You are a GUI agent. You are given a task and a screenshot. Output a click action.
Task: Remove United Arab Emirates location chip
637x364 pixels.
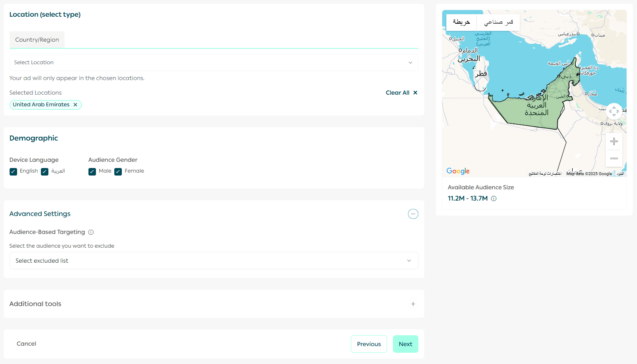click(76, 105)
